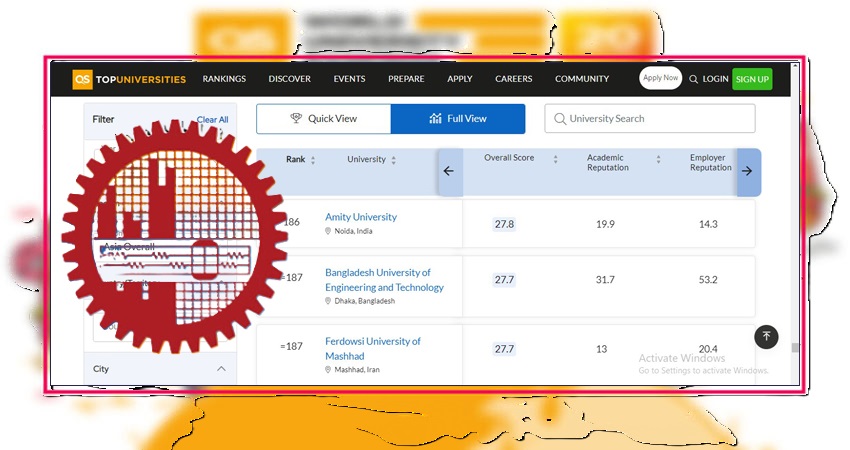Sort by Rank column arrows

coord(313,160)
